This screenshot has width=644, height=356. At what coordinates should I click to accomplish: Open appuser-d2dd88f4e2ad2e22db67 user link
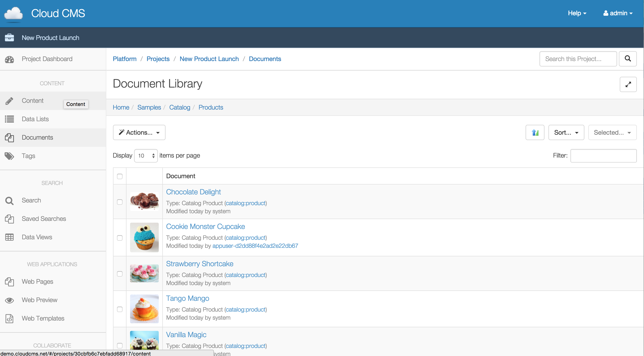(x=255, y=246)
